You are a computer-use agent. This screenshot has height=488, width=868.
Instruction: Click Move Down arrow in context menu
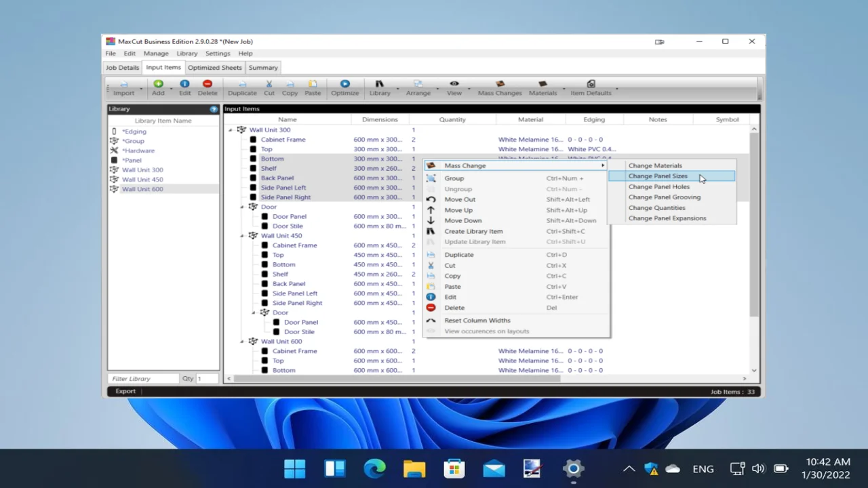[431, 220]
